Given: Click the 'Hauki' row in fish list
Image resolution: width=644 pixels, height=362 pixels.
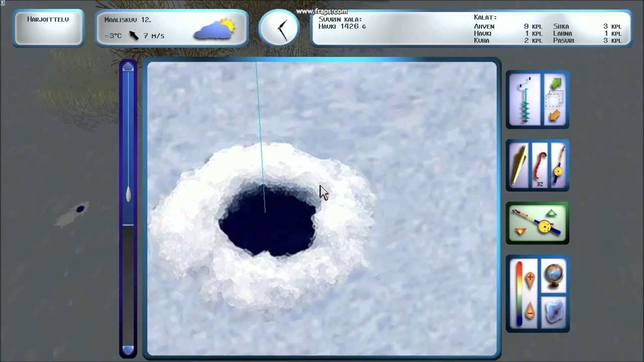Looking at the screenshot, I should [x=508, y=34].
